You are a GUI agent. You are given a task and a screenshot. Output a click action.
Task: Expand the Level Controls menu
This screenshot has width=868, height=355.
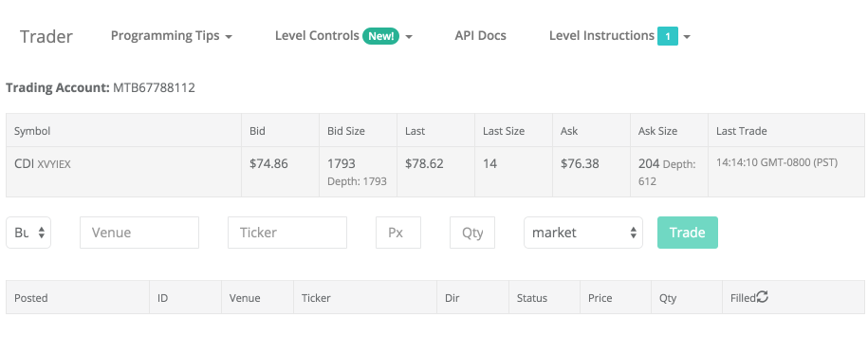point(343,36)
